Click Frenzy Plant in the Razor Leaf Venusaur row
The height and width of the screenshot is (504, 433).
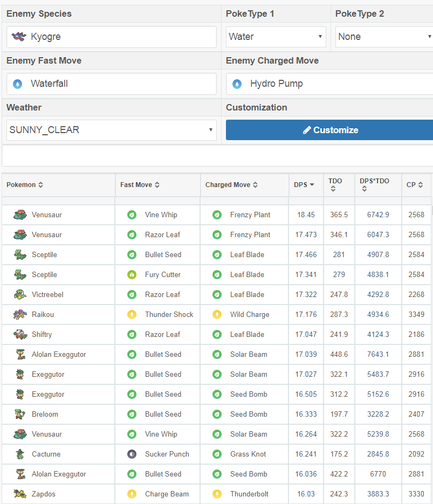(x=250, y=235)
